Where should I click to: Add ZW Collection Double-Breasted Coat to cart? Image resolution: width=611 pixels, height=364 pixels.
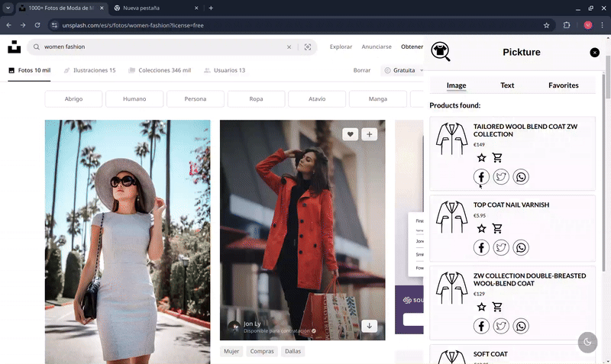pyautogui.click(x=497, y=307)
